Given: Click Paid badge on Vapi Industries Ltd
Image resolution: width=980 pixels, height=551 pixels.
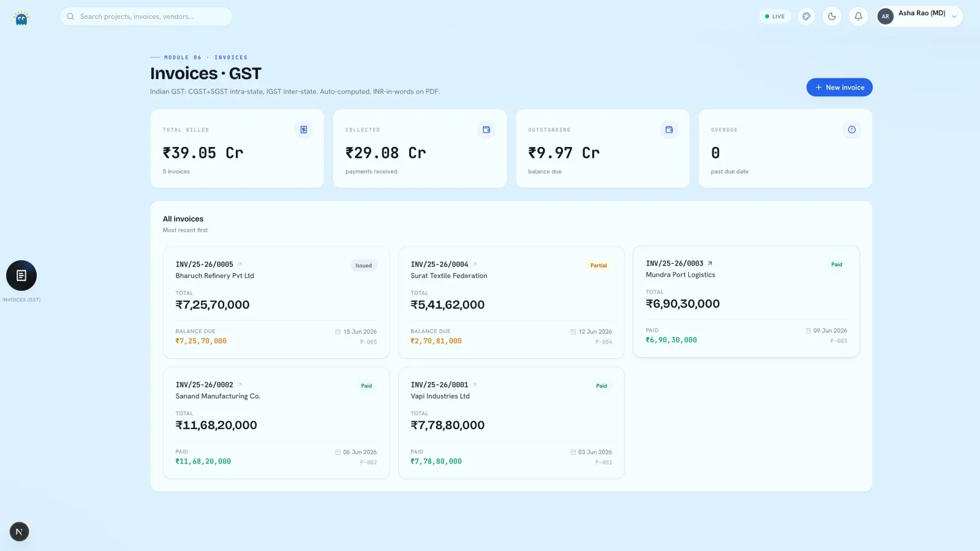Looking at the screenshot, I should coord(601,386).
